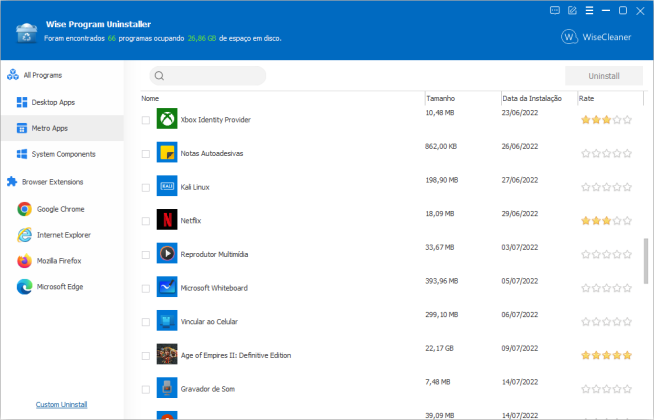Viewport: 654px width, 420px height.
Task: Click the Netflix app icon
Action: pyautogui.click(x=167, y=220)
